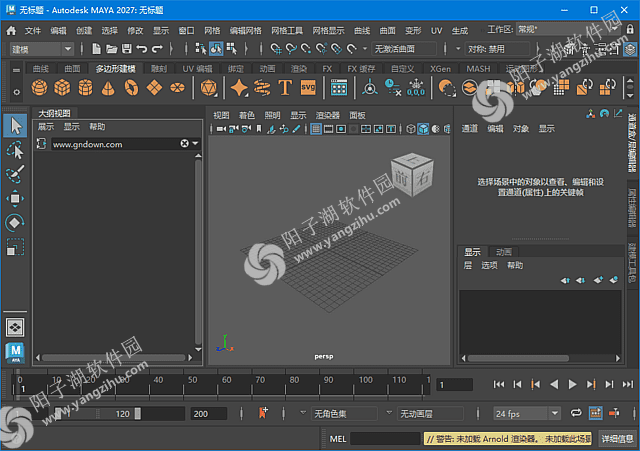Create a polygon cube from shelf
The image size is (640, 451).
click(62, 87)
